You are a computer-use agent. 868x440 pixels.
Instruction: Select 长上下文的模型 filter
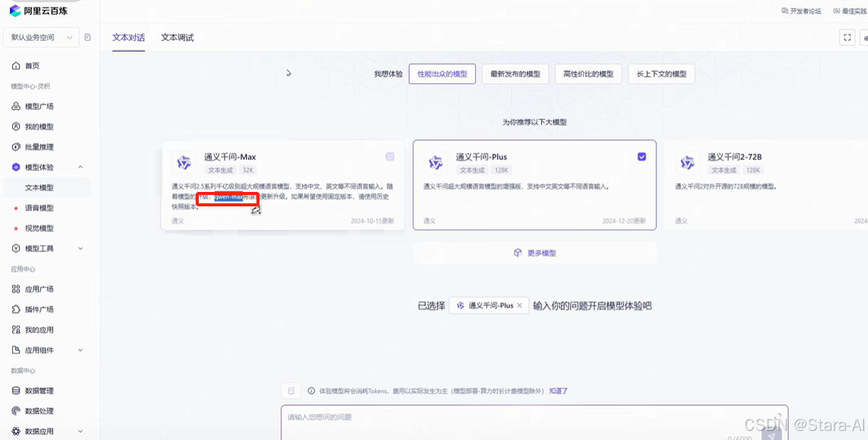coord(662,74)
